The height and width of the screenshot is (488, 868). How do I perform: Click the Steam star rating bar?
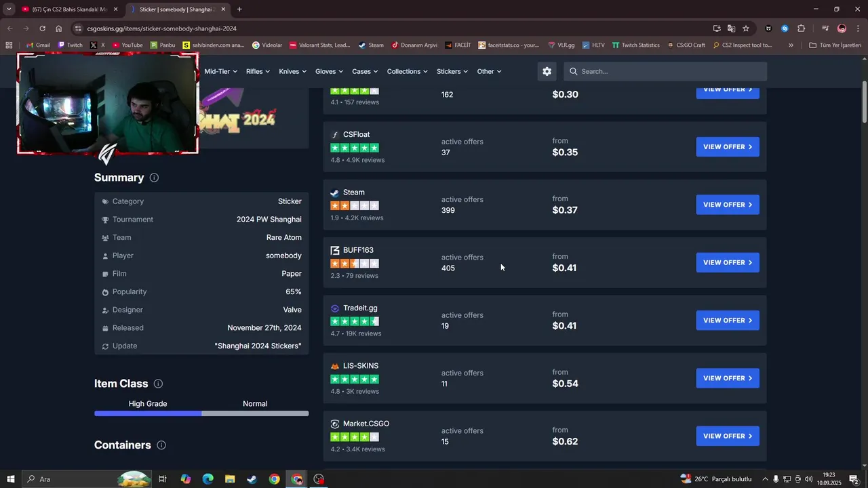pyautogui.click(x=355, y=205)
